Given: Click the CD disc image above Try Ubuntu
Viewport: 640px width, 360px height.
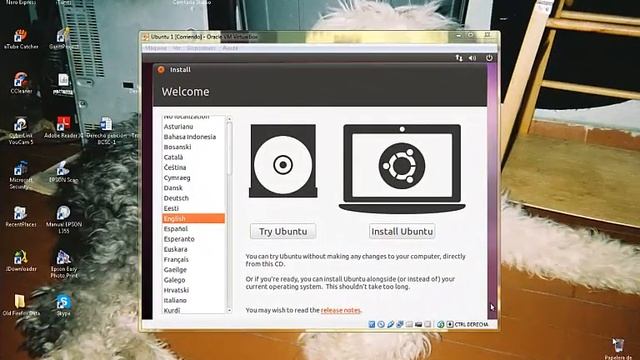Looking at the screenshot, I should 283,161.
